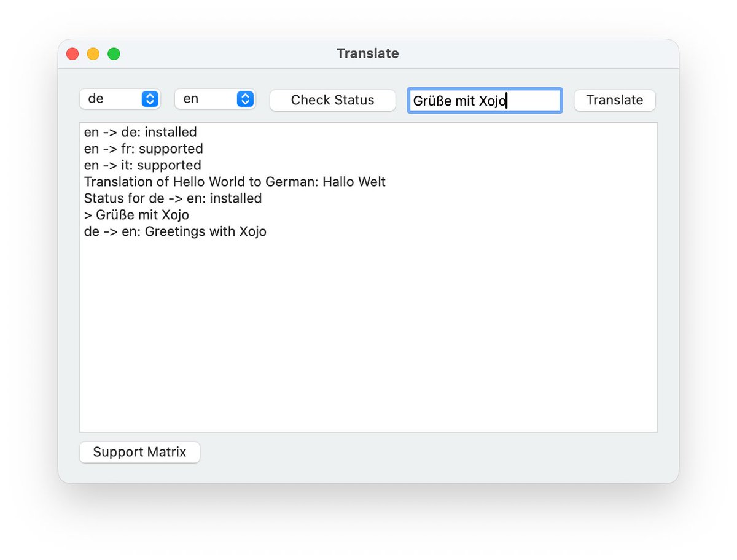The height and width of the screenshot is (560, 737).
Task: Focus the text field containing Grüße mit Xojo
Action: [x=485, y=101]
